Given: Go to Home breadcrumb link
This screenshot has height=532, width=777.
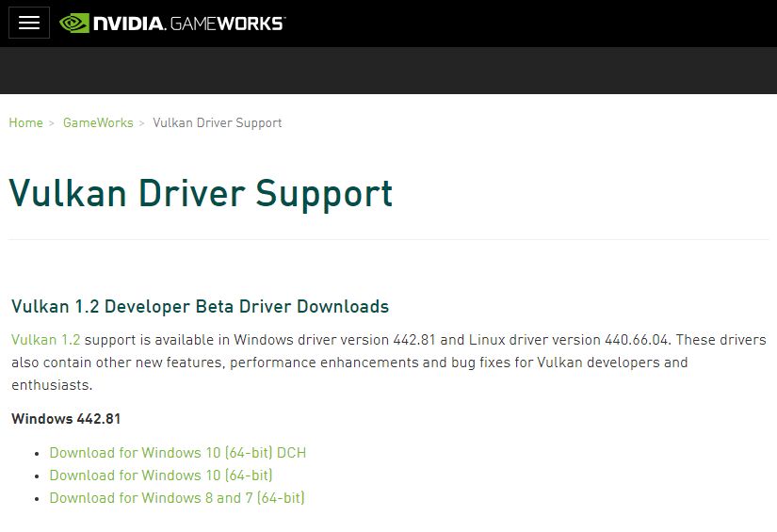Looking at the screenshot, I should coord(25,122).
